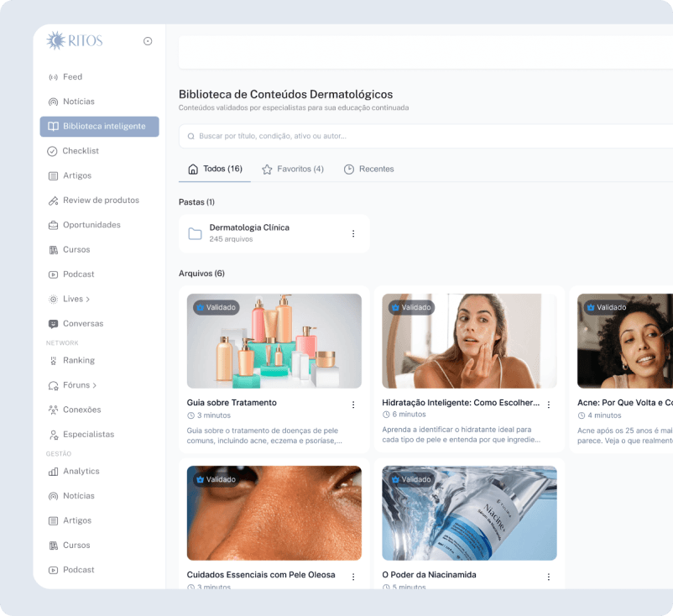Expand the Fóruns submenu chevron
The image size is (673, 616).
pos(95,385)
